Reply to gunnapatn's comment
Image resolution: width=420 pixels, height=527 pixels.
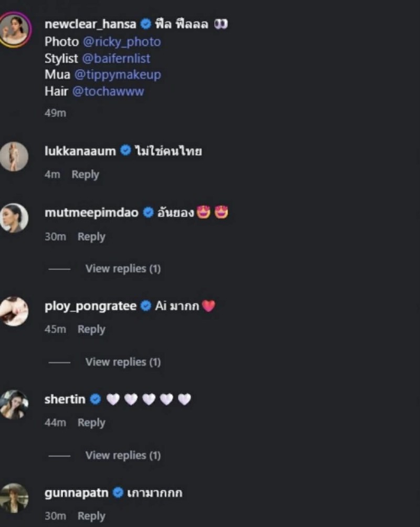click(x=91, y=516)
